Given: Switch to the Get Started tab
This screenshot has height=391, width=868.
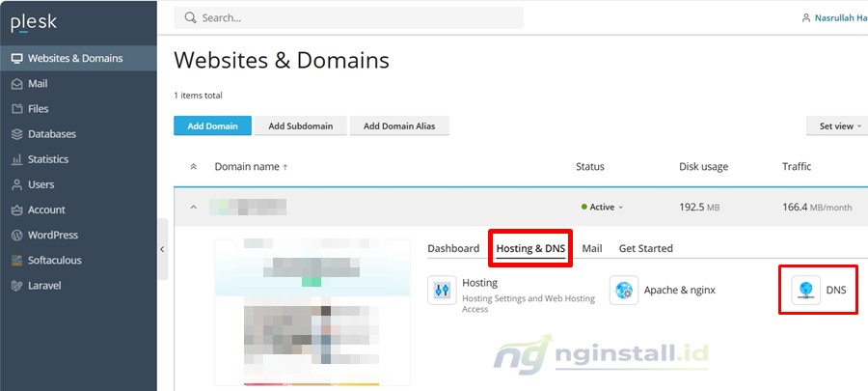Looking at the screenshot, I should [x=645, y=248].
